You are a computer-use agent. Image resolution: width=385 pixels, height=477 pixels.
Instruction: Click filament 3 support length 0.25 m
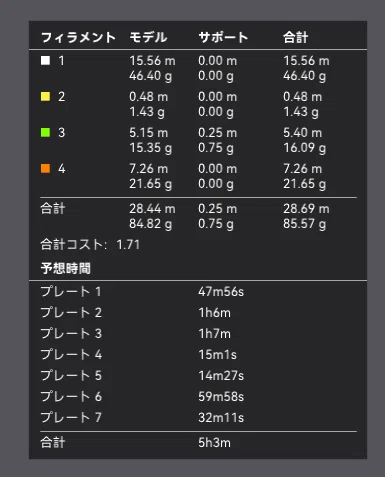(218, 133)
